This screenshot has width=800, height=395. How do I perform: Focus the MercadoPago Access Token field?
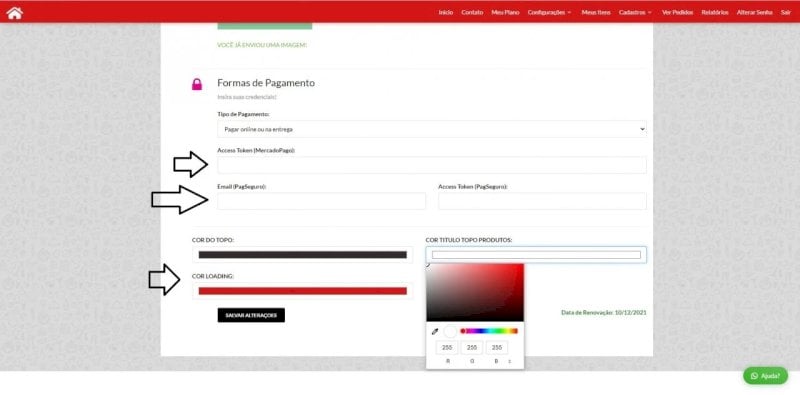432,165
